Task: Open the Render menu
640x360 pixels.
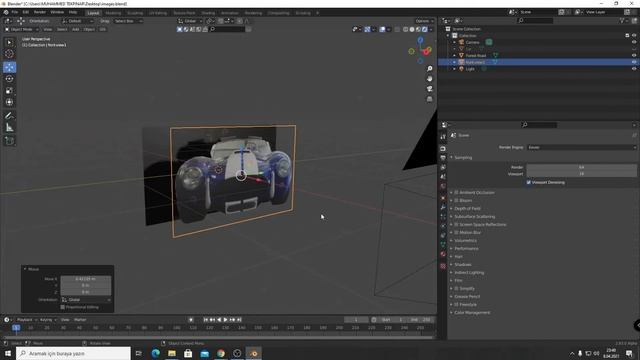Action: (40, 12)
